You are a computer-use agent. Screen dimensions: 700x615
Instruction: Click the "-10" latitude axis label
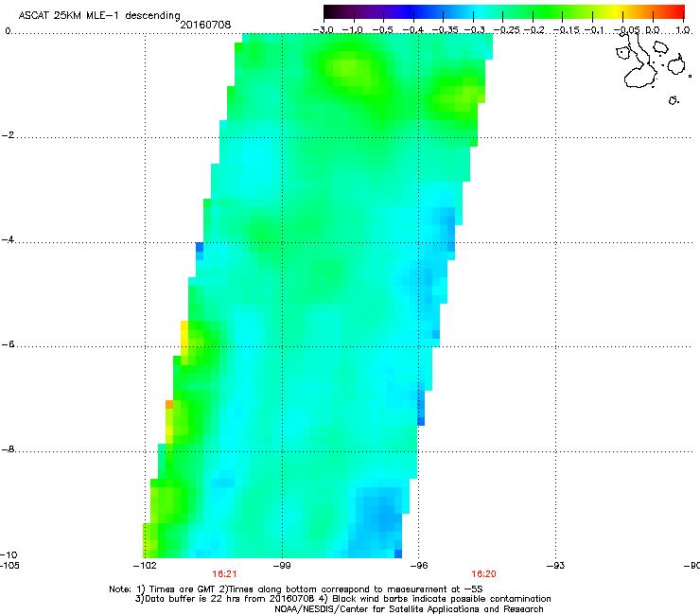point(9,554)
